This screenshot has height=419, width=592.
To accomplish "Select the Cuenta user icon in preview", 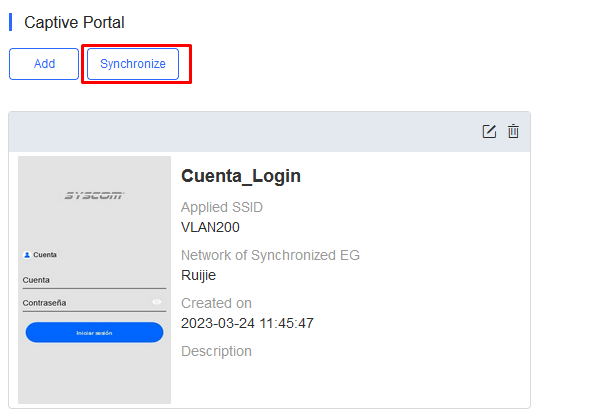I will (x=27, y=255).
